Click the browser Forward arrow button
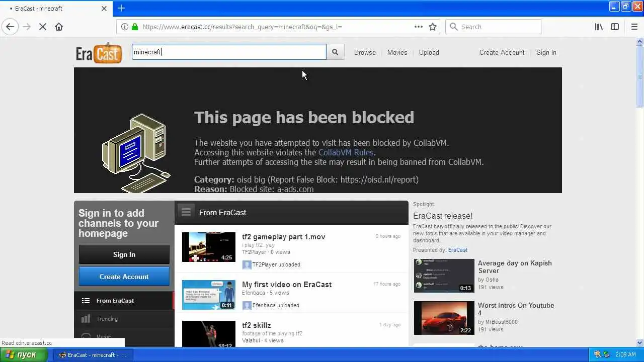The height and width of the screenshot is (362, 644). [27, 27]
